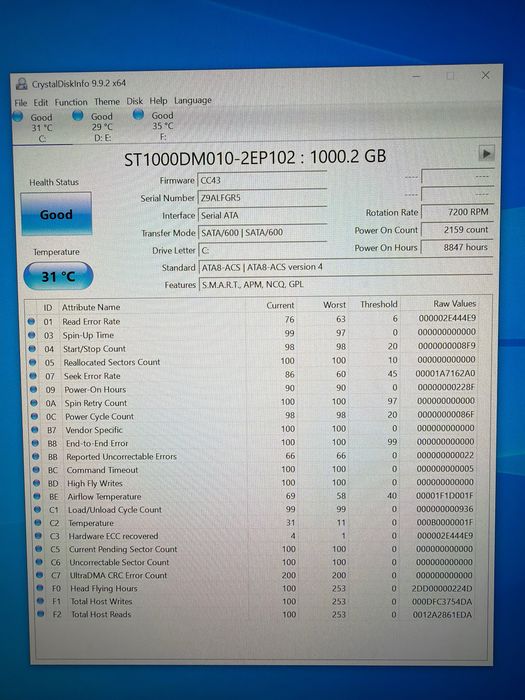
Task: Click the CrystalDiskInfo title bar icon
Action: (x=21, y=84)
